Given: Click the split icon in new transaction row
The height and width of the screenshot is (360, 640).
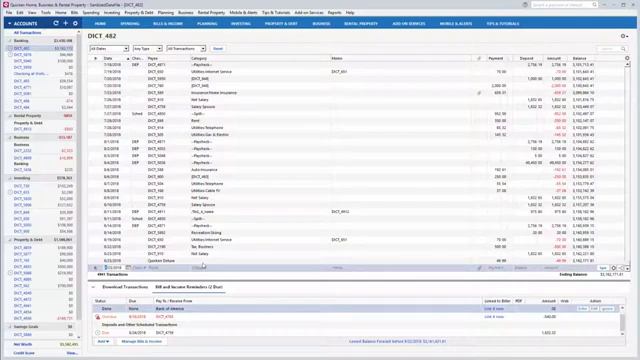Looking at the screenshot, I should click(x=621, y=268).
